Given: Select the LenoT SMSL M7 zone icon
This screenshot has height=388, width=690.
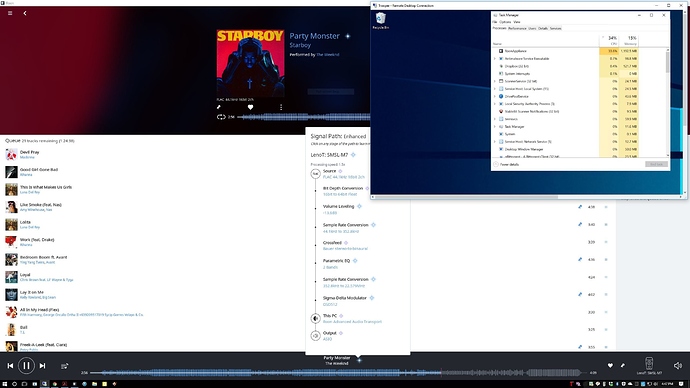Looking at the screenshot, I should tap(649, 363).
